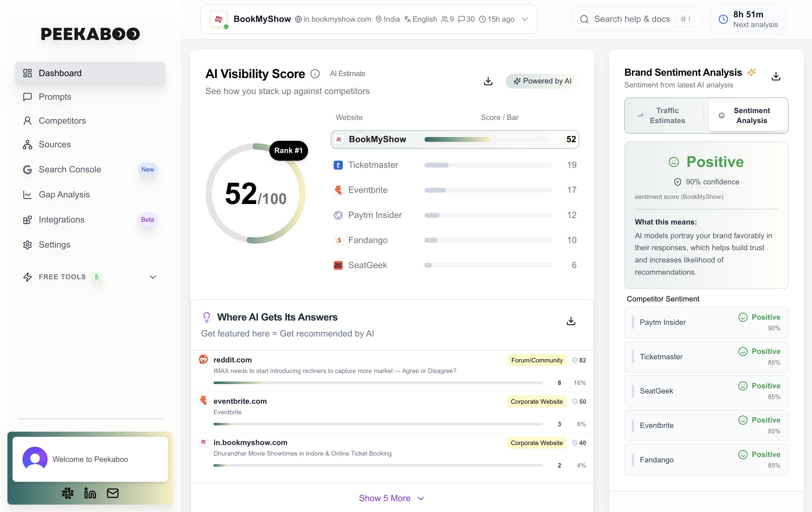Select the Integrations icon
Image resolution: width=812 pixels, height=512 pixels.
point(28,219)
